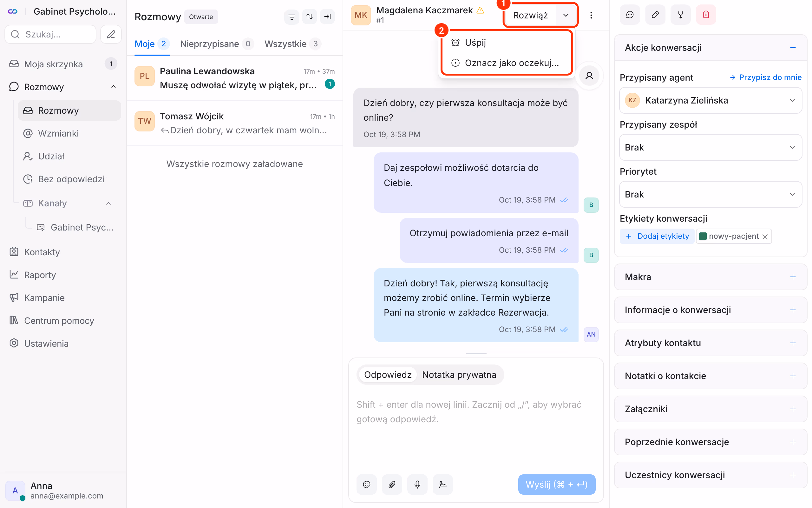Click the Dodaj etykiety button

(x=657, y=236)
